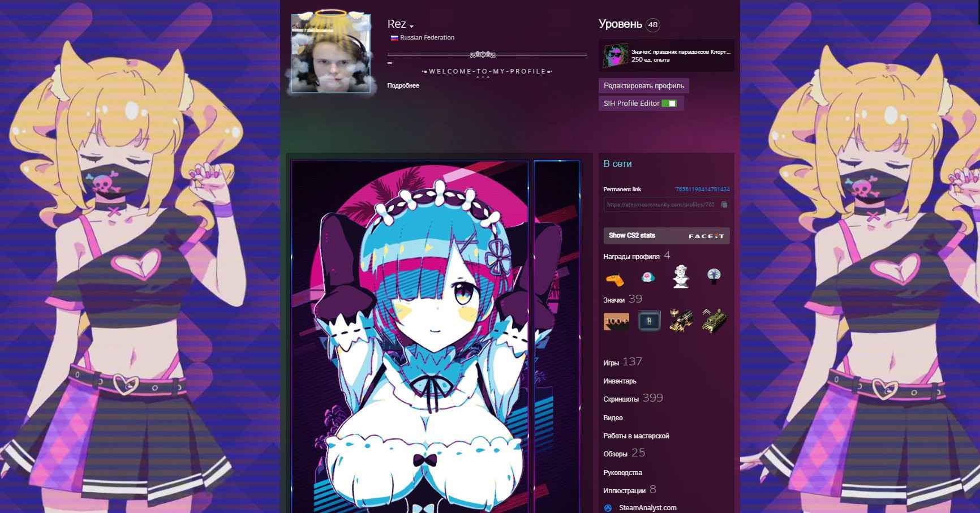Open the Скриншоты 399 page
980x513 pixels.
tap(633, 398)
